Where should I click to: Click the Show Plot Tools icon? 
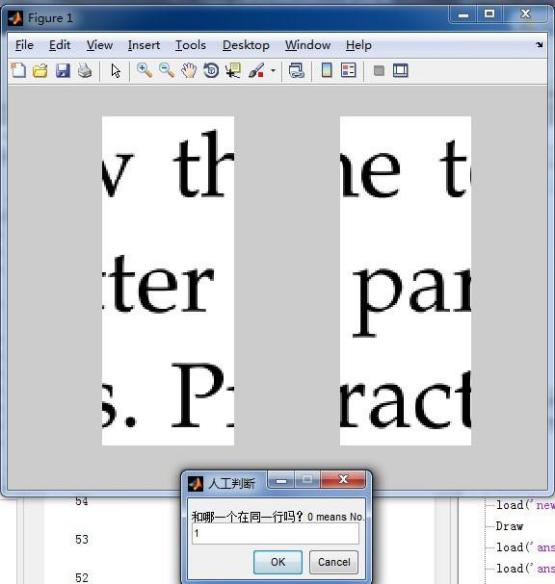coord(400,70)
